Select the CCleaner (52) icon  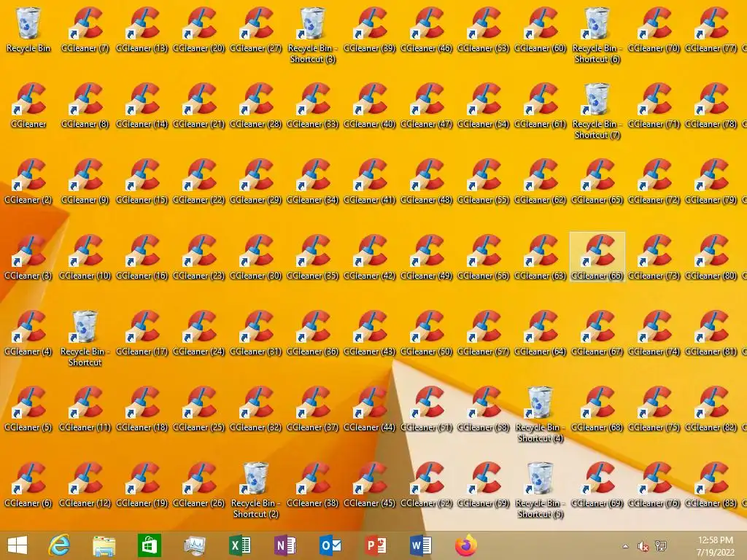(x=426, y=484)
